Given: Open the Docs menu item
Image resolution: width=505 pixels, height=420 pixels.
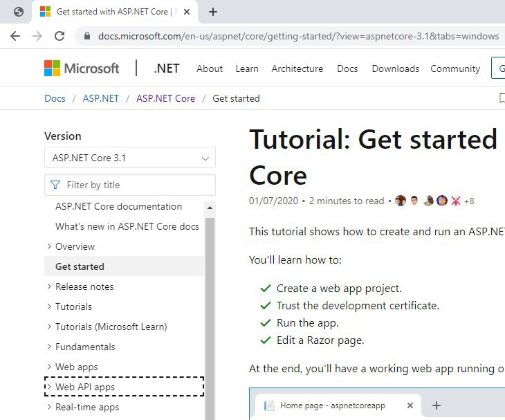Looking at the screenshot, I should (x=347, y=69).
